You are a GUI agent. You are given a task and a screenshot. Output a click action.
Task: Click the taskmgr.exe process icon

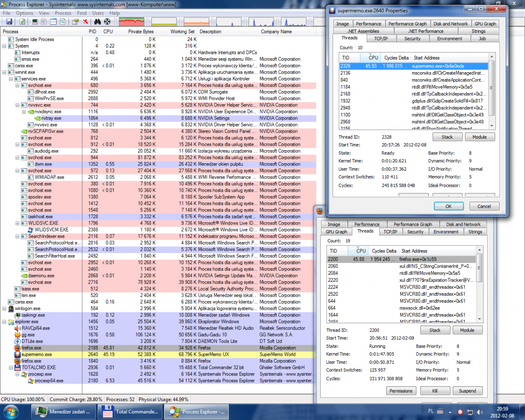click(18, 315)
